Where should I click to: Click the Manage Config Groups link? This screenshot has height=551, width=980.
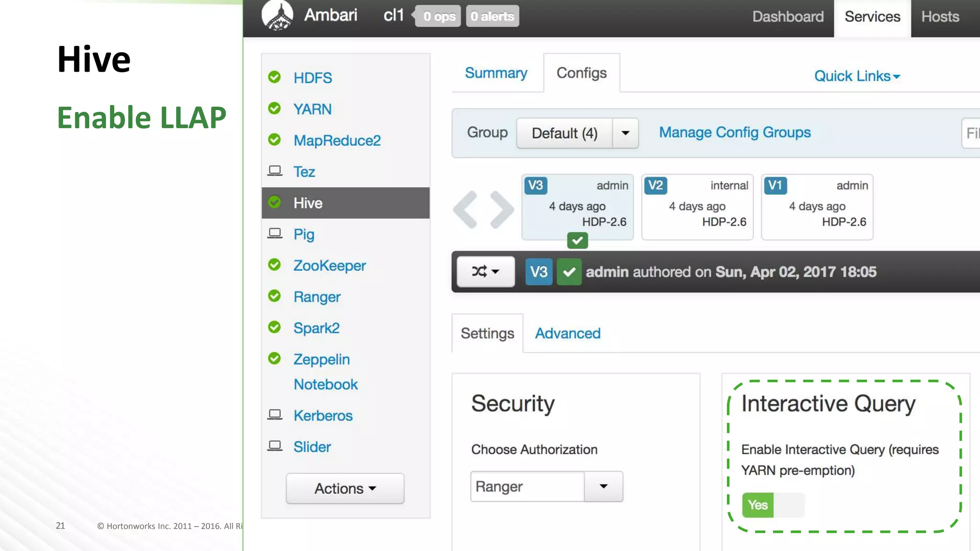(735, 132)
